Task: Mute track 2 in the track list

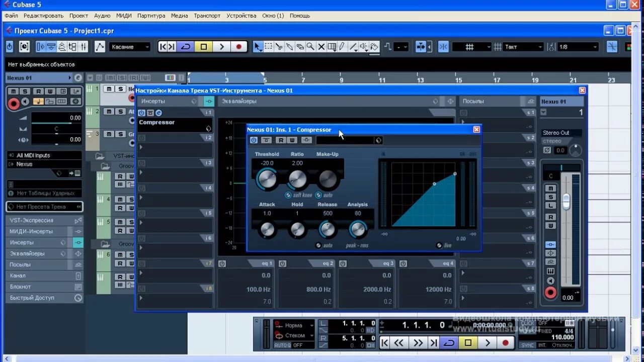Action: click(x=109, y=111)
